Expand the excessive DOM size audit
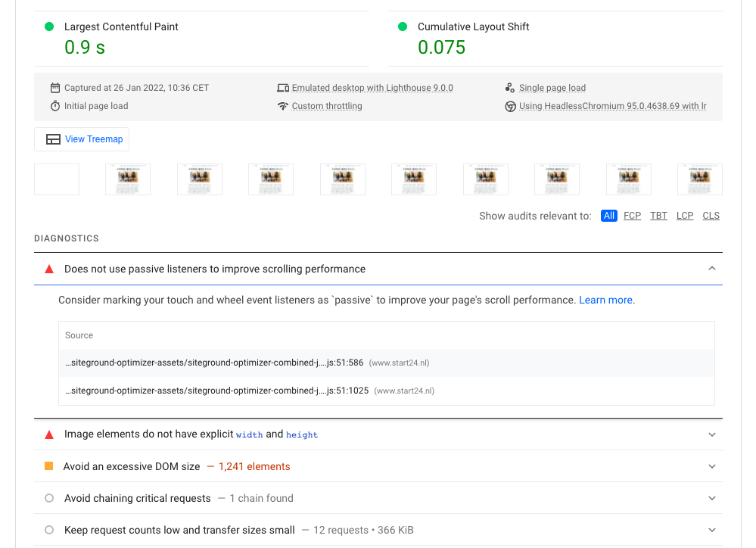756x548 pixels. [711, 466]
